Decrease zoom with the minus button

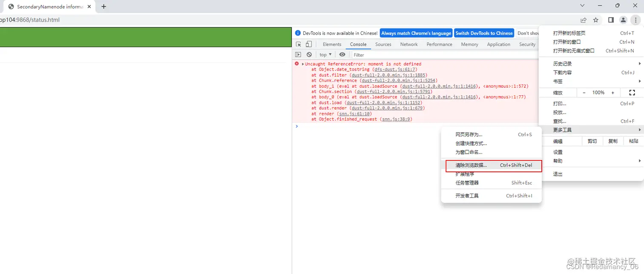point(584,92)
